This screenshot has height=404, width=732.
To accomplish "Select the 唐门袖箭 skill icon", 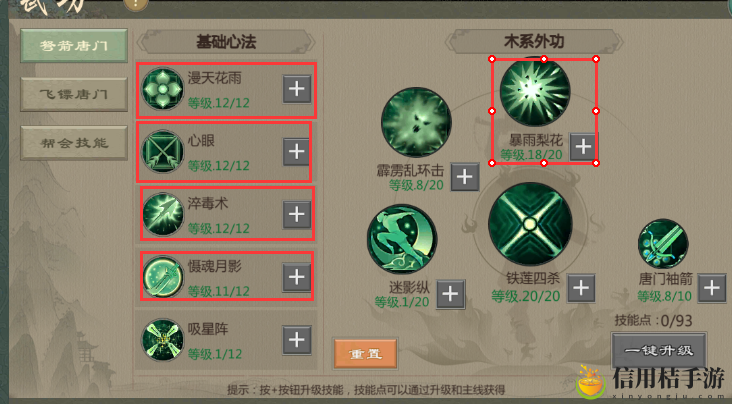I will [663, 245].
